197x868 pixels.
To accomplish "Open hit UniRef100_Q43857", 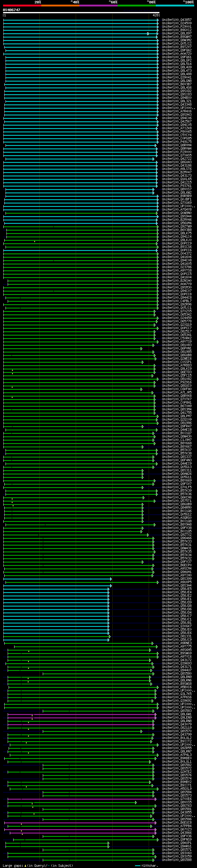I will 176,20.
